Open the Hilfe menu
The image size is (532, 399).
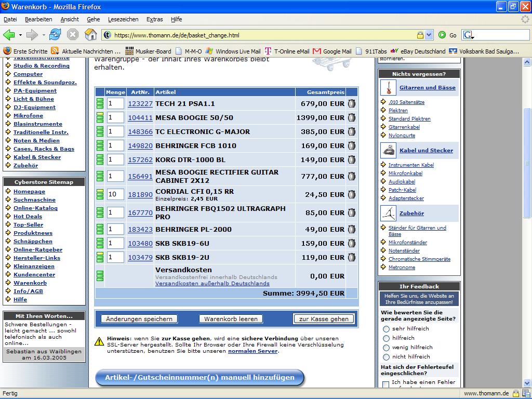pos(177,19)
